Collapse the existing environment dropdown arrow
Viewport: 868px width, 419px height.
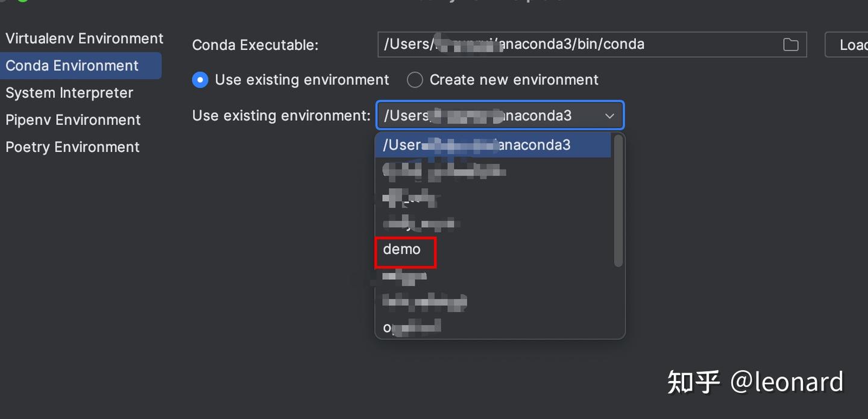tap(609, 116)
